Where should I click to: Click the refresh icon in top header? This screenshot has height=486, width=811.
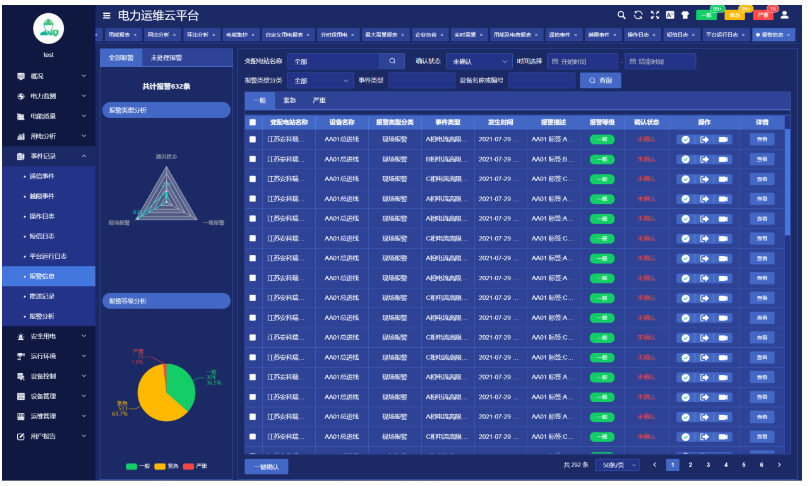coord(638,15)
